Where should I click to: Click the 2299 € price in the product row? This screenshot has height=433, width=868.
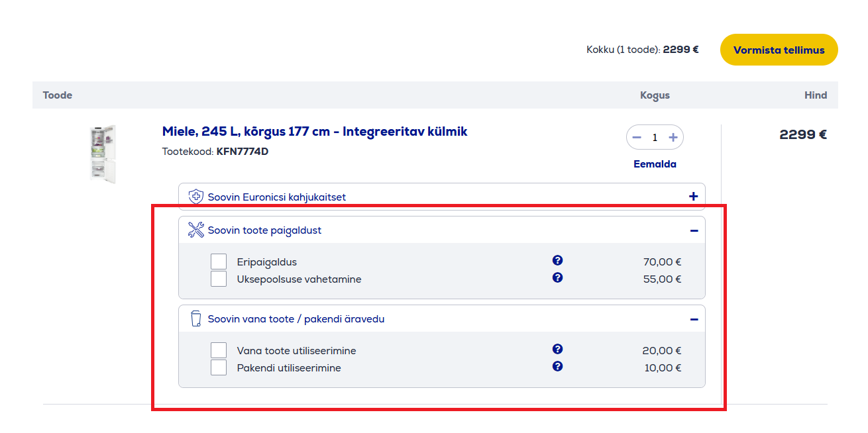(803, 134)
